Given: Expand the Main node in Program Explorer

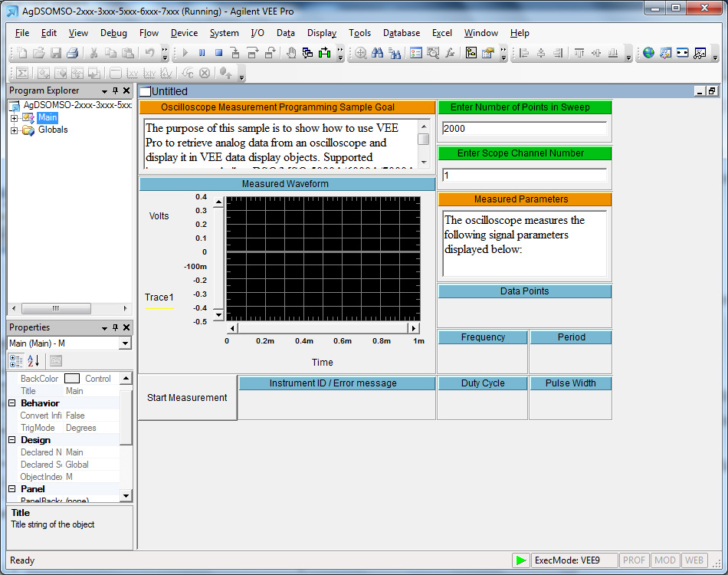Looking at the screenshot, I should tap(14, 118).
